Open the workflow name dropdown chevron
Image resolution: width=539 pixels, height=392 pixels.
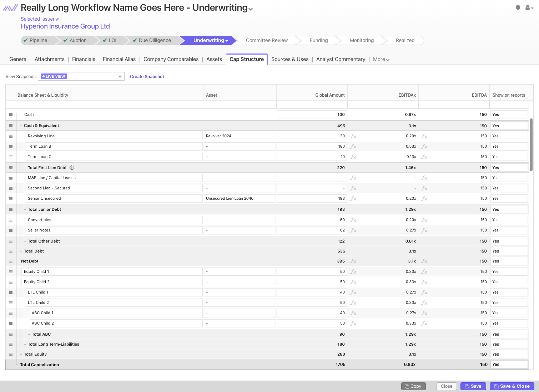[251, 9]
